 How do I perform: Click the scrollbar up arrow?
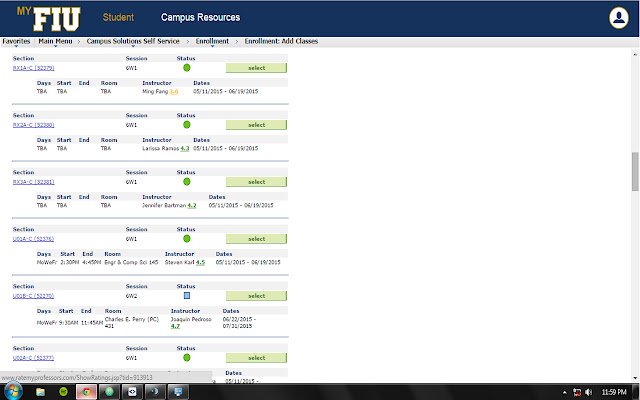(635, 54)
